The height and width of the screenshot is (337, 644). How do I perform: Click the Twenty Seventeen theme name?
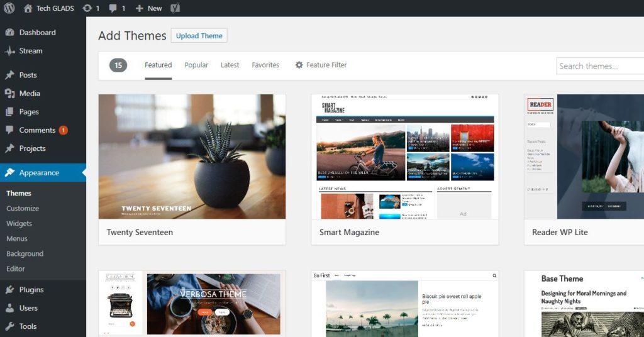pos(140,233)
